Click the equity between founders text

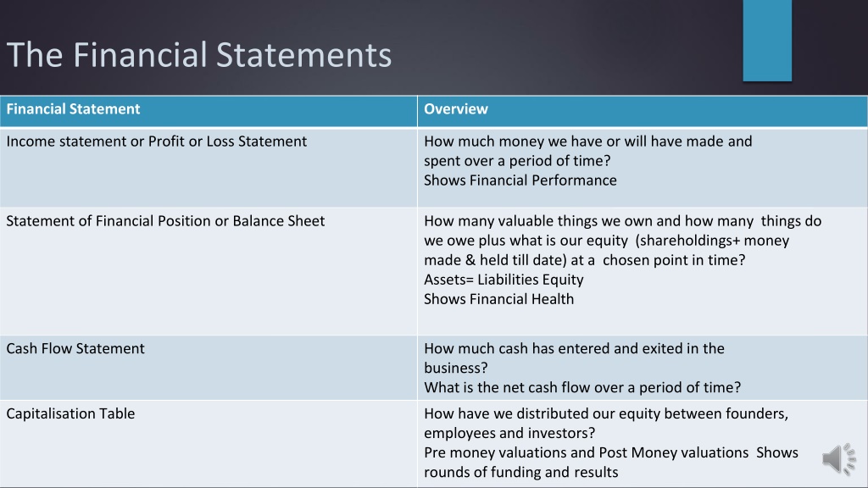pos(606,413)
